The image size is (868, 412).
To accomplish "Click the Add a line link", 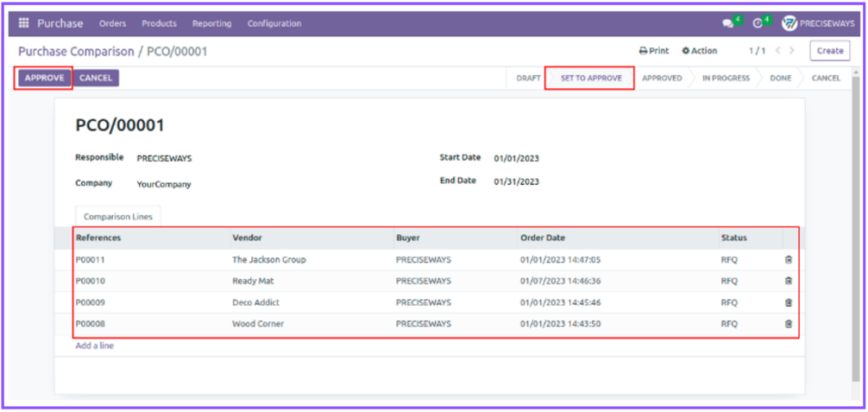I will tap(94, 345).
